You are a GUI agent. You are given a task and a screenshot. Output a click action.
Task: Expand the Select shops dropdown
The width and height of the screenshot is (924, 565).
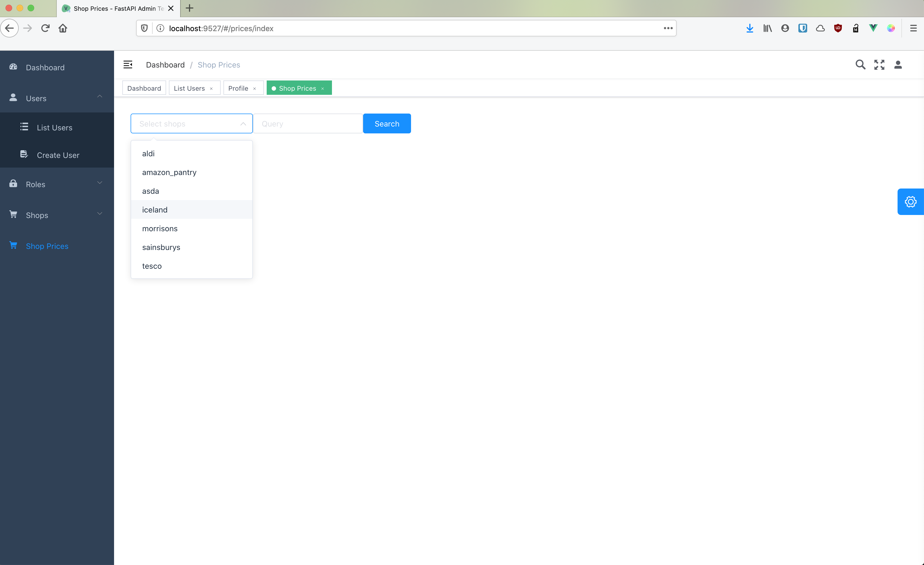click(191, 123)
